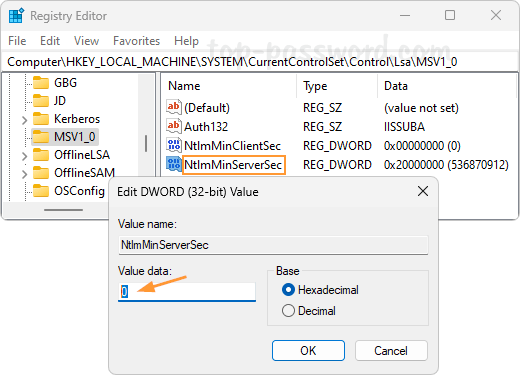
Task: Expand the Kerberos key
Action: (24, 120)
